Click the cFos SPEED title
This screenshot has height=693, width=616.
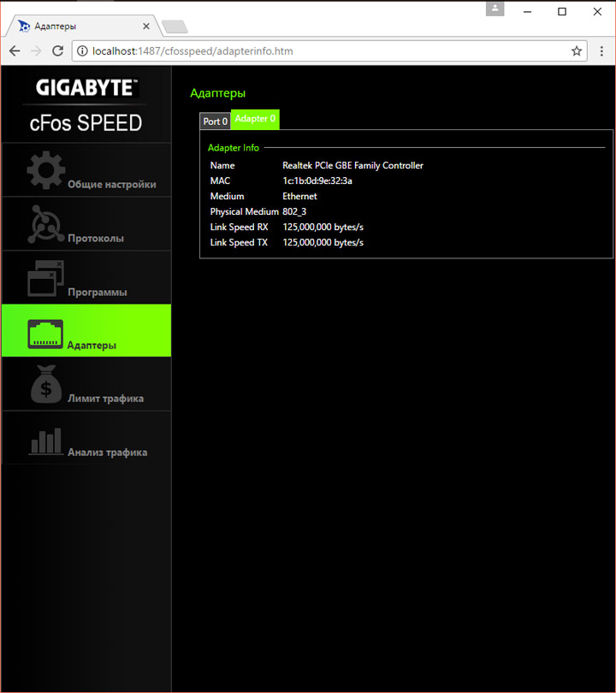(x=86, y=123)
